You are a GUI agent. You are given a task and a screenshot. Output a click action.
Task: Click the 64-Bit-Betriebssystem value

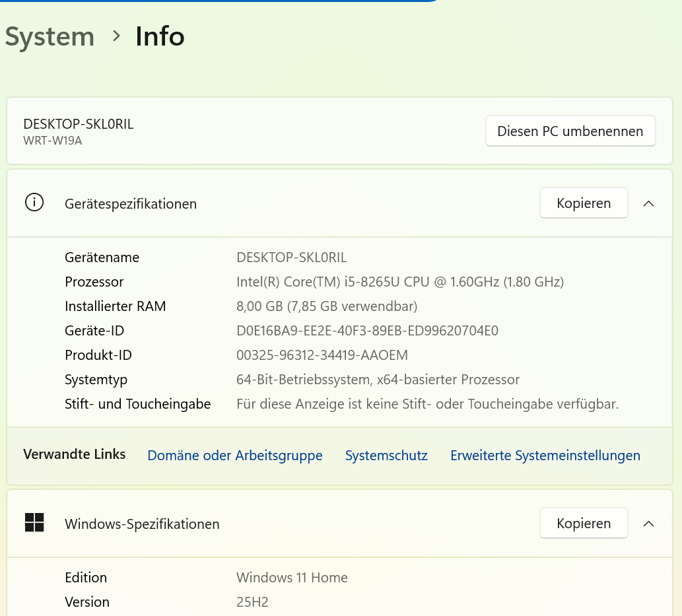(x=378, y=380)
